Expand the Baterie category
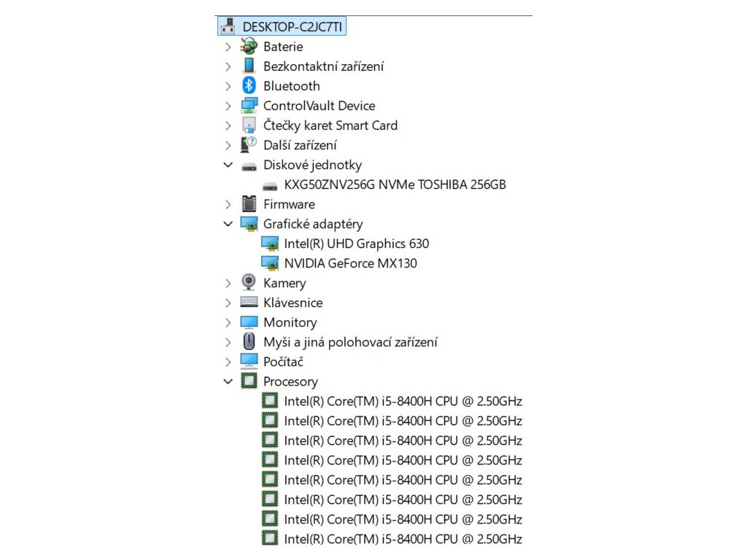The height and width of the screenshot is (560, 747). [228, 47]
